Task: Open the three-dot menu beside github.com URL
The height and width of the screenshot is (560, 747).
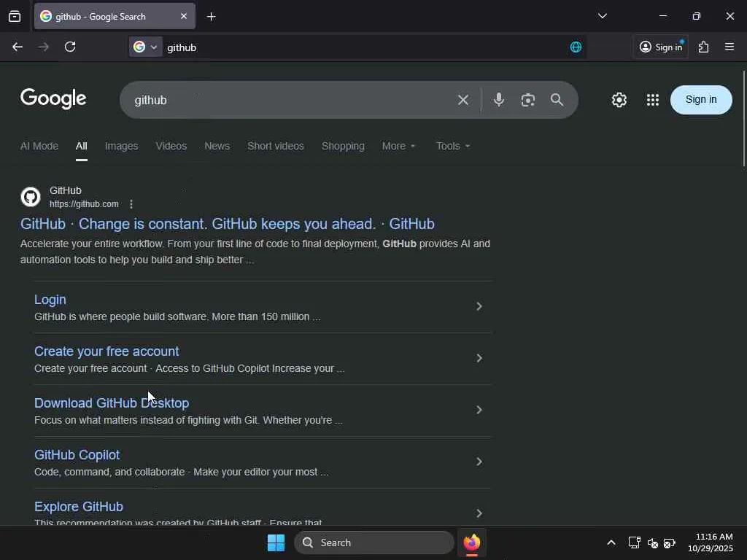Action: click(131, 204)
